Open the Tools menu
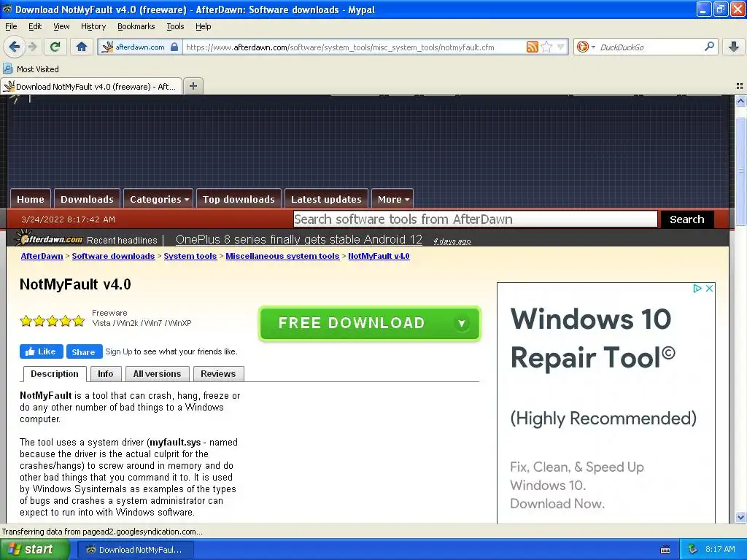This screenshot has height=560, width=747. click(175, 26)
